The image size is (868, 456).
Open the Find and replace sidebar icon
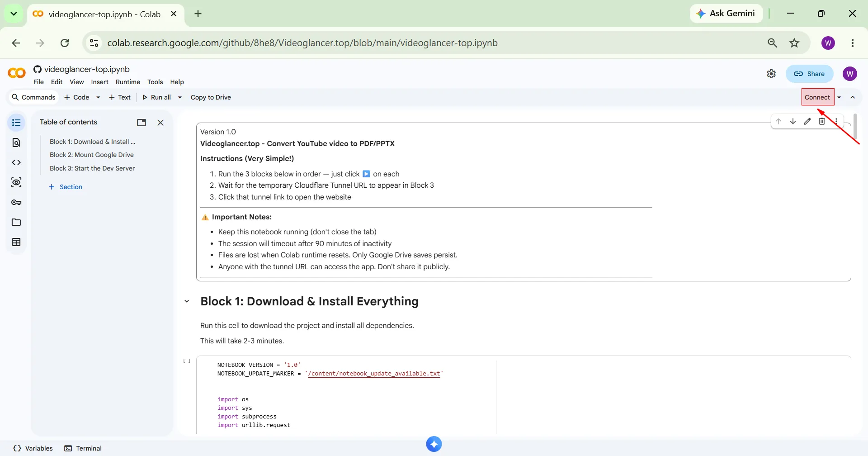[x=16, y=142]
